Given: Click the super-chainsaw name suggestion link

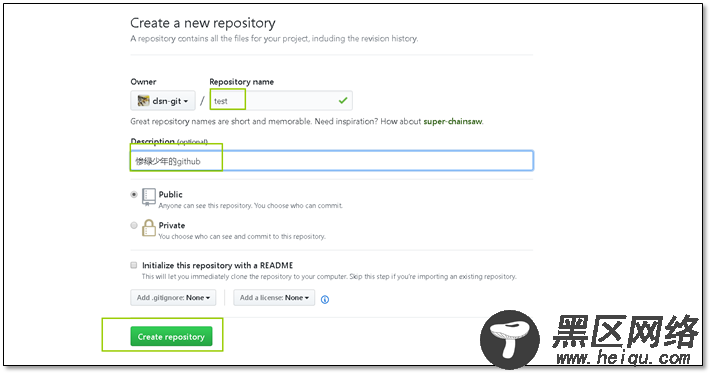Looking at the screenshot, I should [x=452, y=121].
